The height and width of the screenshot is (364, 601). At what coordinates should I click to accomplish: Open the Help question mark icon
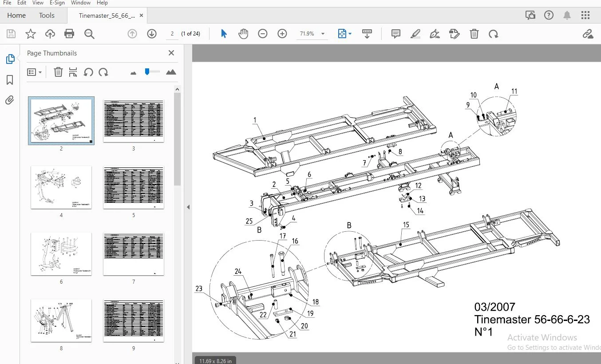tap(549, 15)
